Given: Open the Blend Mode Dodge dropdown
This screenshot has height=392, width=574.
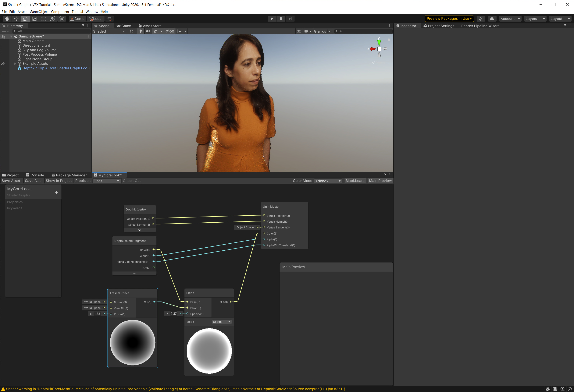Looking at the screenshot, I should [x=222, y=322].
